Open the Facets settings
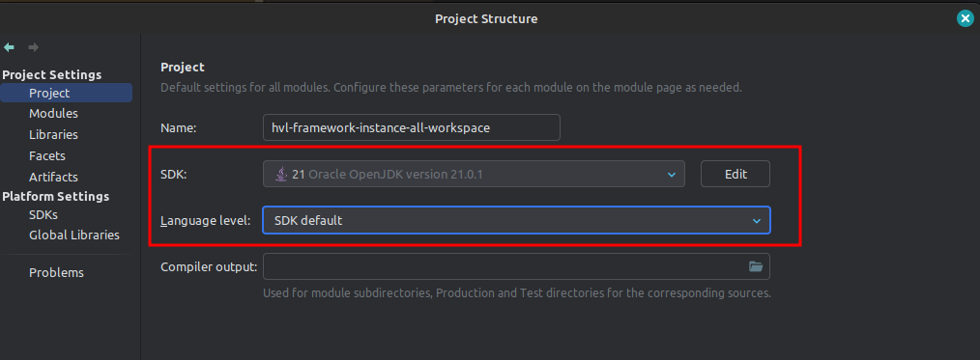This screenshot has height=360, width=980. (x=47, y=156)
